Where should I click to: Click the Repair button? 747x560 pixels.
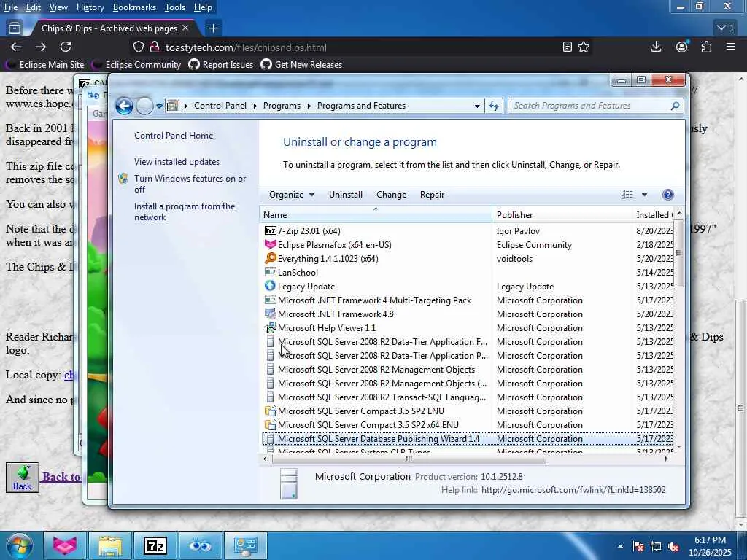pyautogui.click(x=432, y=195)
